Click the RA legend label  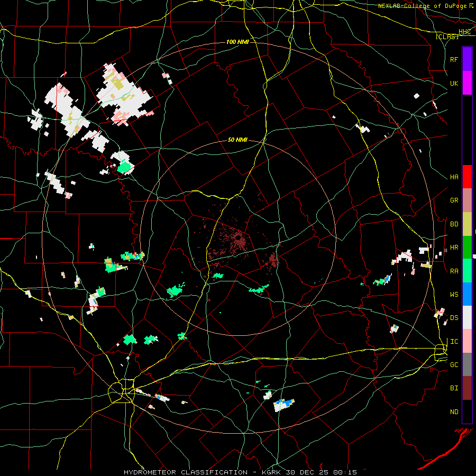[x=454, y=271]
